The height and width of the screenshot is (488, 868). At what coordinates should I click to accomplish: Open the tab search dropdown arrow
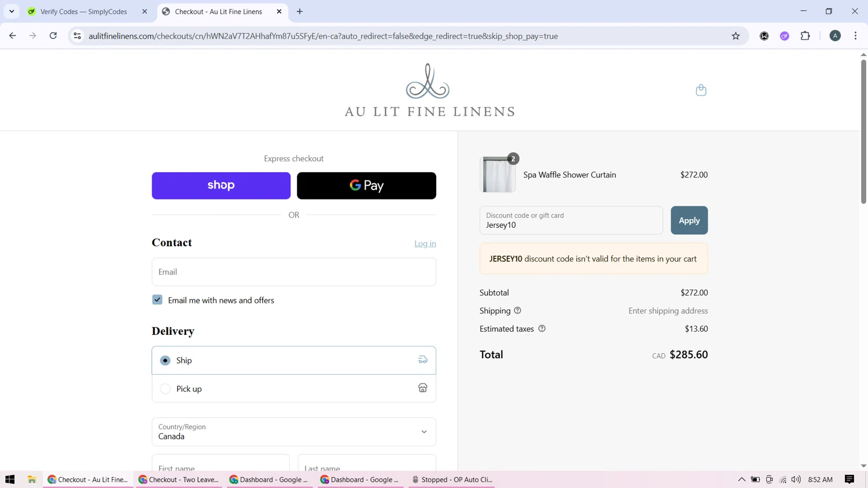click(12, 12)
